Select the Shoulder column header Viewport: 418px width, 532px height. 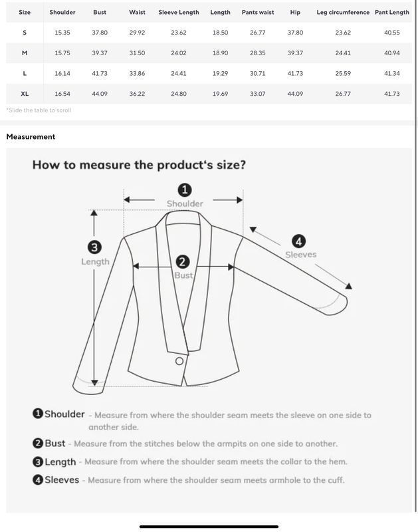point(62,12)
